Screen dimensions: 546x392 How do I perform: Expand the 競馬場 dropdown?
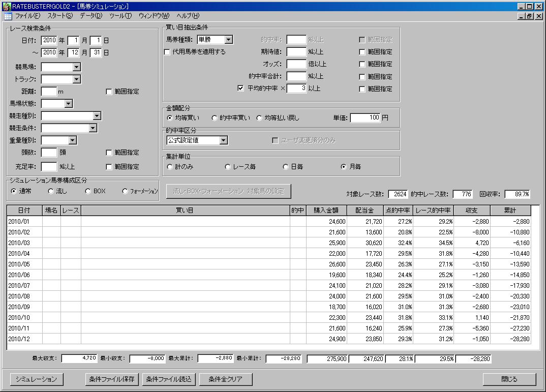point(77,67)
